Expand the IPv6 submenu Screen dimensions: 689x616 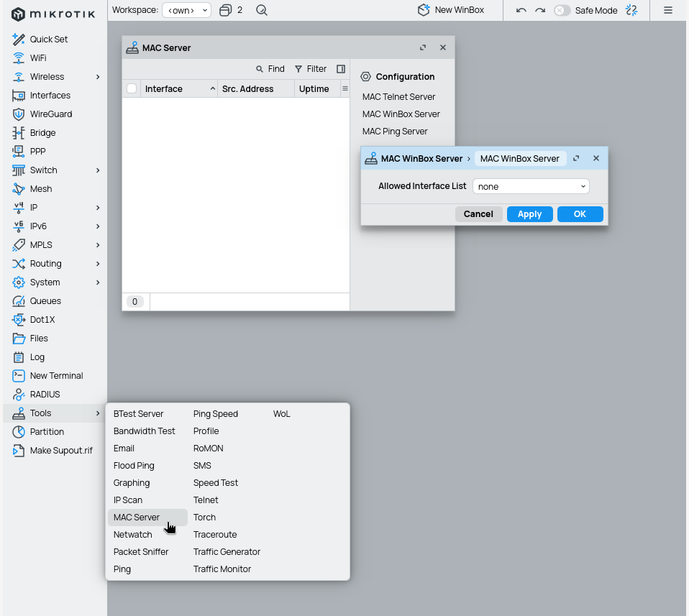tap(98, 226)
